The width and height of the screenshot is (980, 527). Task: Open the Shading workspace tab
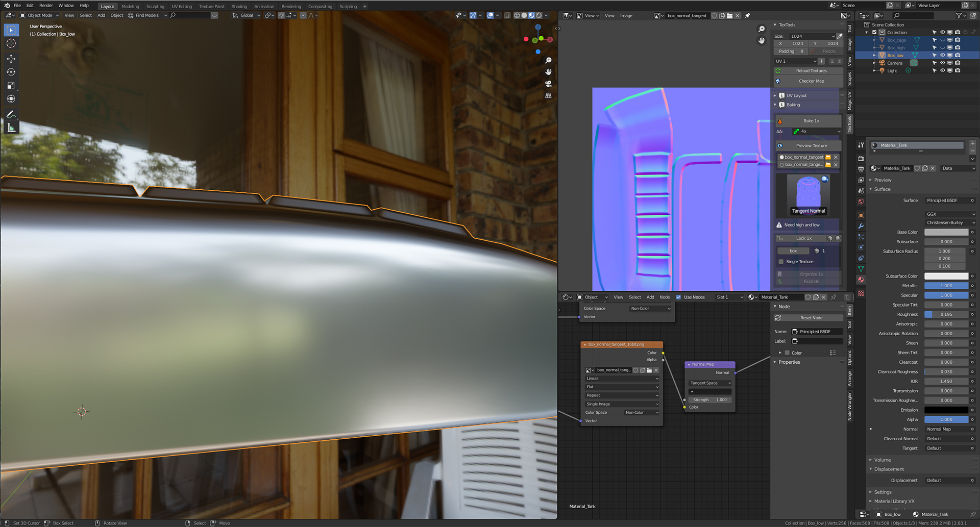pos(239,7)
